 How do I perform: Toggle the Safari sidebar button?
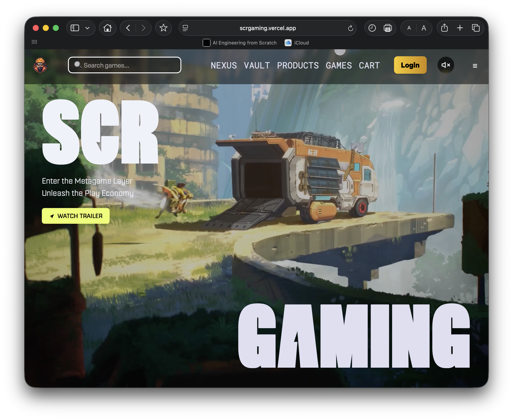click(75, 28)
